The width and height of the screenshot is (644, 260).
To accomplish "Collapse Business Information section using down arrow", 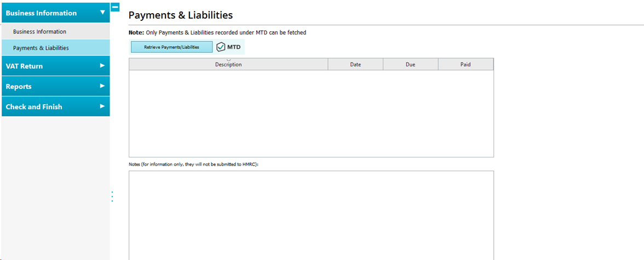I will (102, 12).
